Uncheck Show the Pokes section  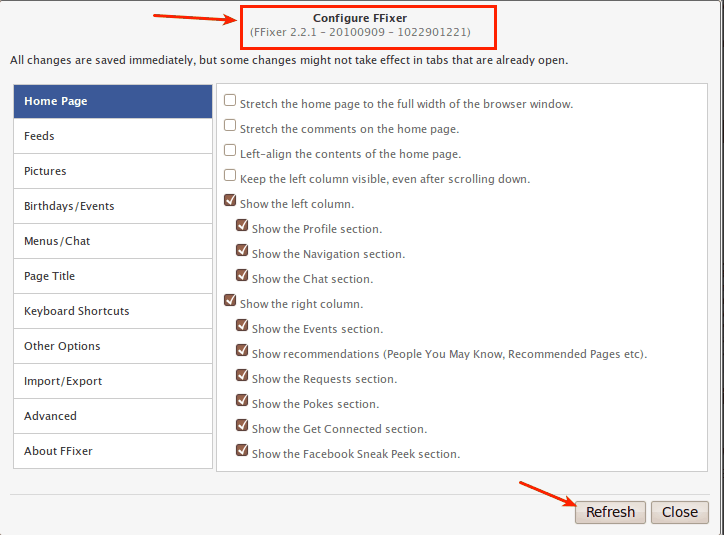tap(242, 400)
